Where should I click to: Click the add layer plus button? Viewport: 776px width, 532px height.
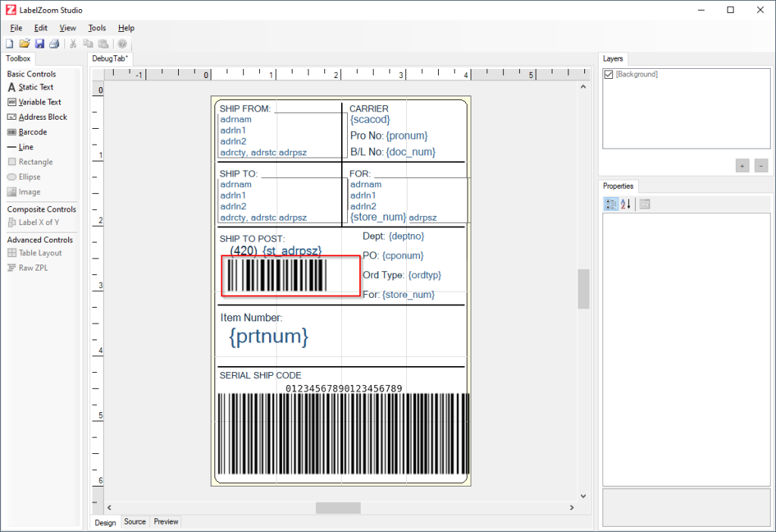(x=742, y=166)
